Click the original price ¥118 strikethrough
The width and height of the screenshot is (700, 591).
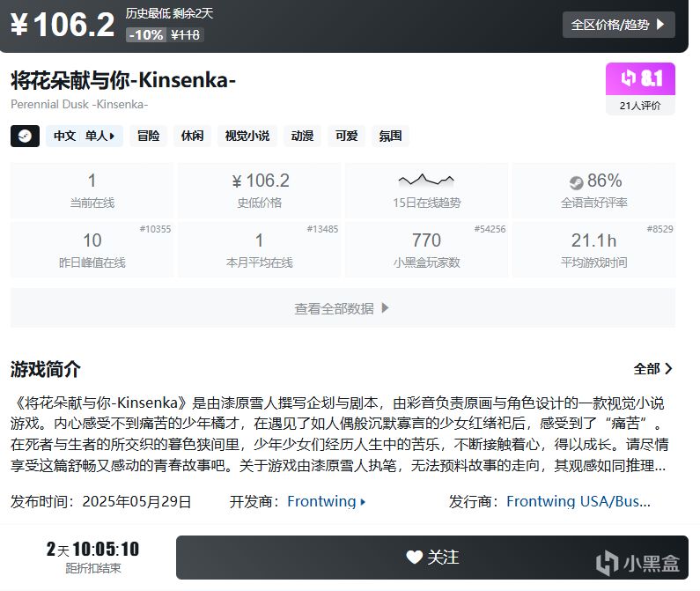[185, 35]
